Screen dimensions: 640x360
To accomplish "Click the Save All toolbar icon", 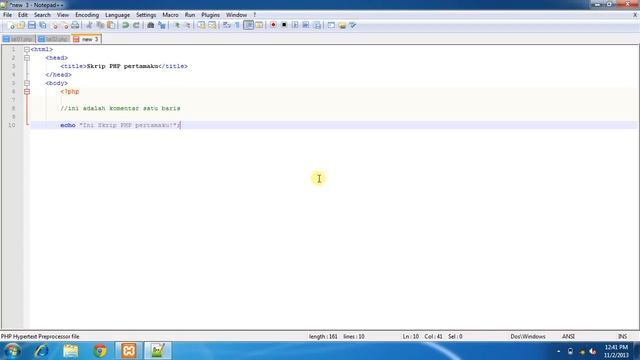I will 42,25.
